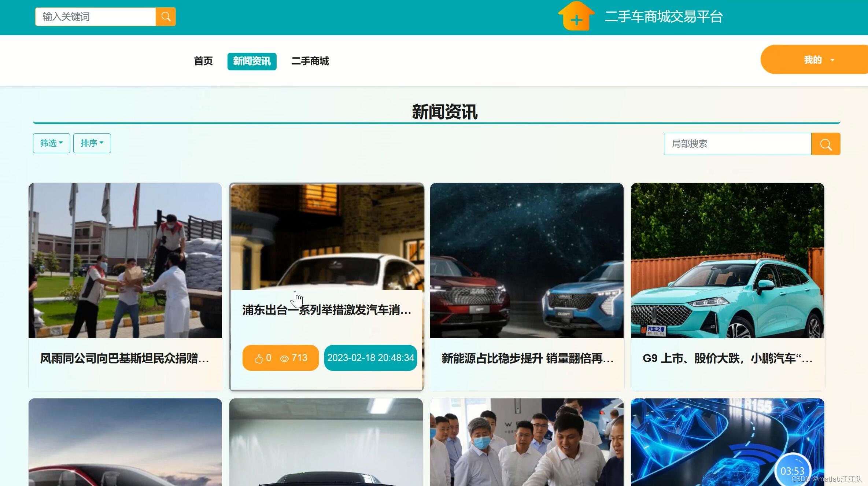Open the 筛选 filter dropdown

51,143
